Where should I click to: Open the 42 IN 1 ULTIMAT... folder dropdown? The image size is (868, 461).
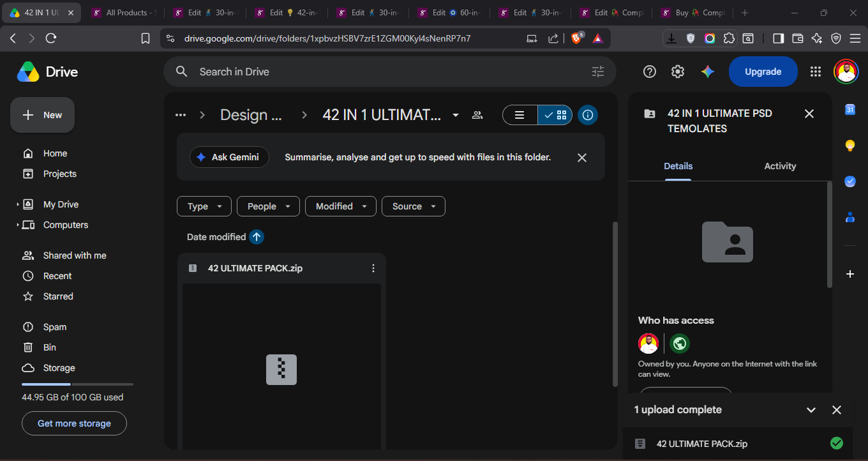(456, 115)
